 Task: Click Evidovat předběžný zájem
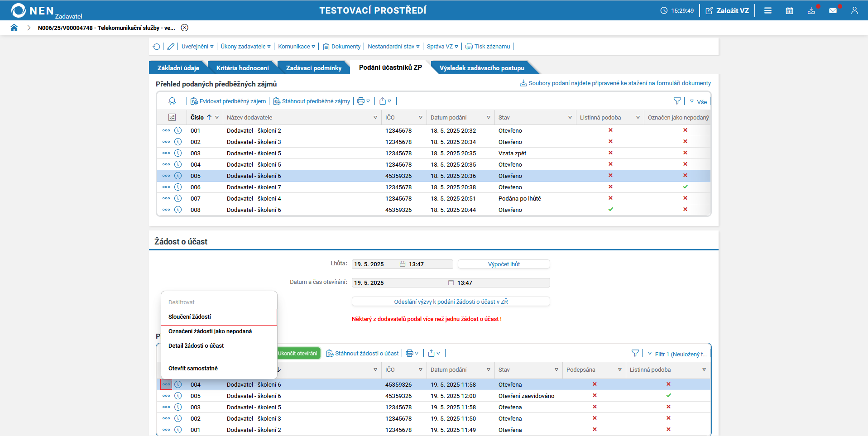click(x=228, y=101)
